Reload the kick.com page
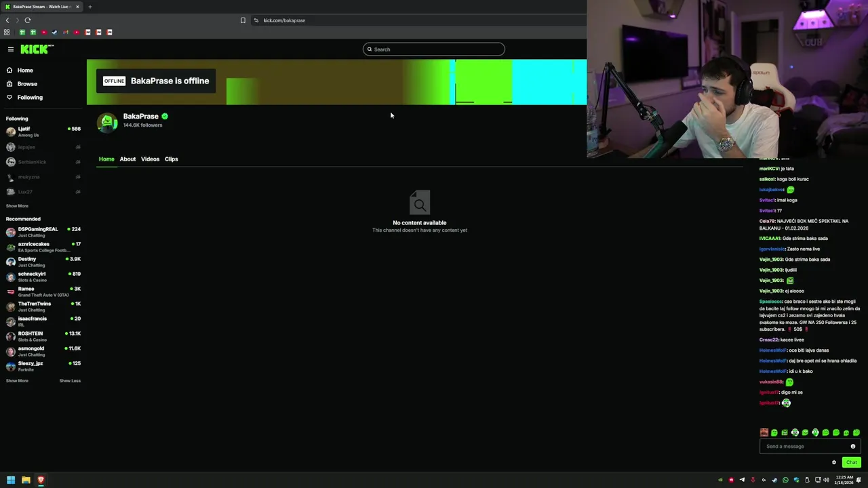The height and width of the screenshot is (488, 868). (28, 20)
